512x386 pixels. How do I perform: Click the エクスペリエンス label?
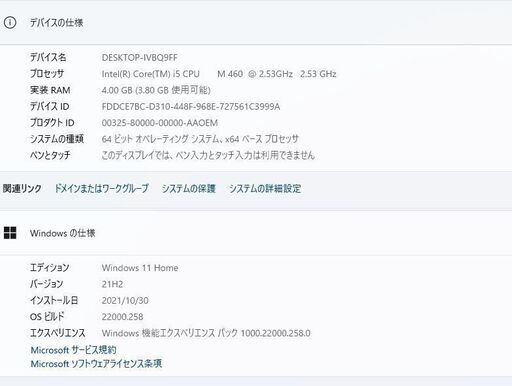[x=58, y=333]
